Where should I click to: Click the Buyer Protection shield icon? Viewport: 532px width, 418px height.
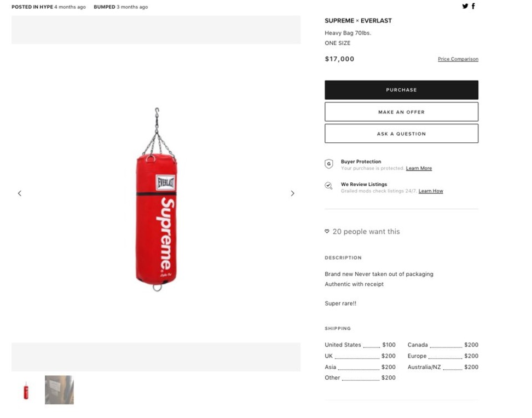(x=329, y=164)
